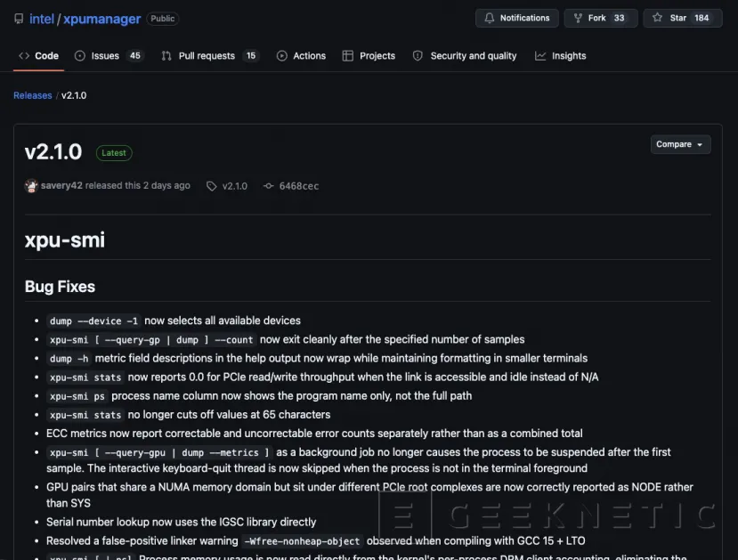
Task: Click the Compare dropdown caret arrow
Action: click(700, 144)
